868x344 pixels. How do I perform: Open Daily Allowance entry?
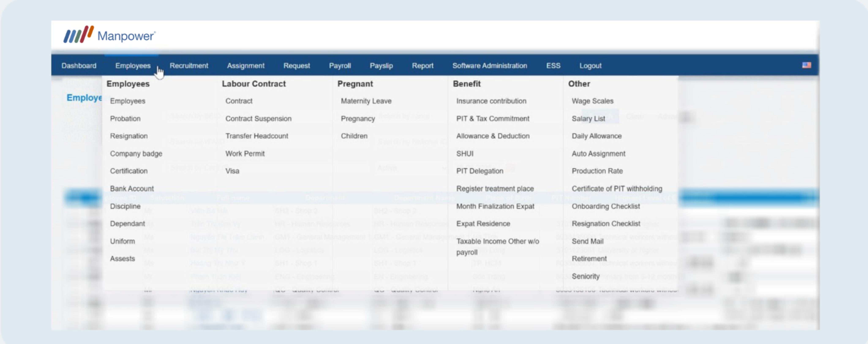tap(596, 136)
